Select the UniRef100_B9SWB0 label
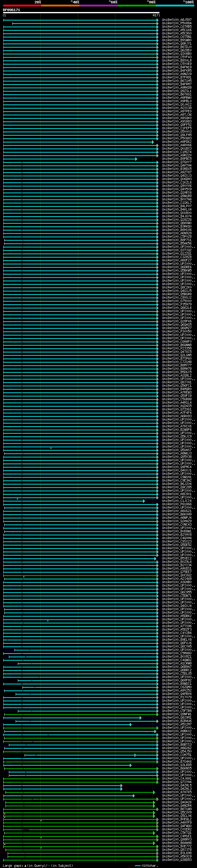The height and width of the screenshot is (868, 197). coord(176,40)
